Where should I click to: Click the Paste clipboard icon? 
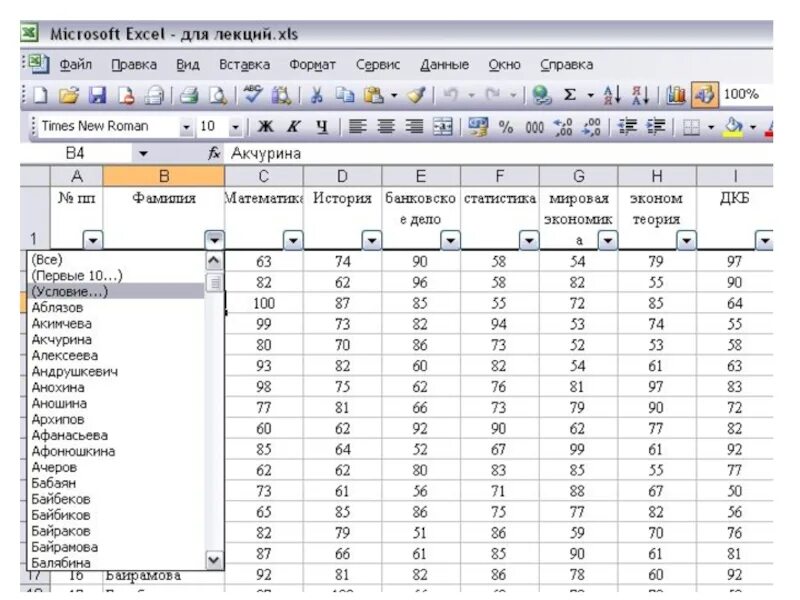tap(375, 95)
